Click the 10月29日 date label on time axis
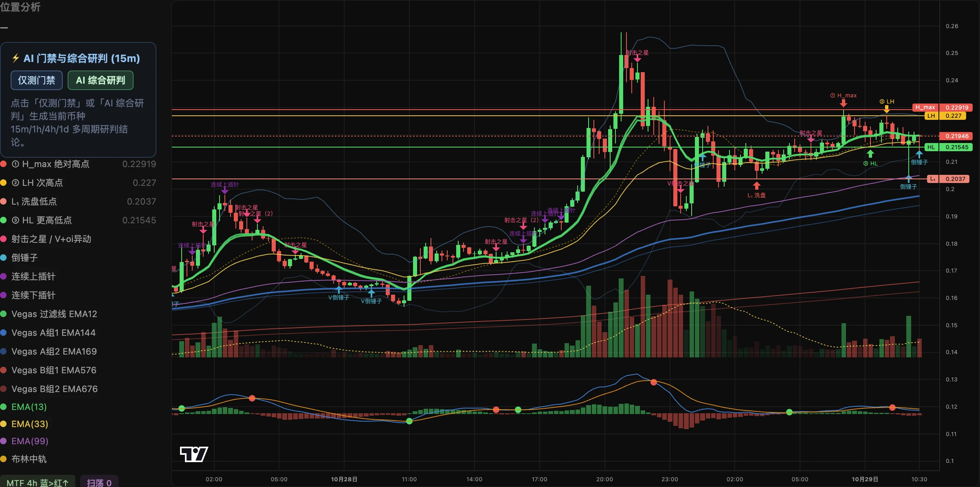 (865, 479)
